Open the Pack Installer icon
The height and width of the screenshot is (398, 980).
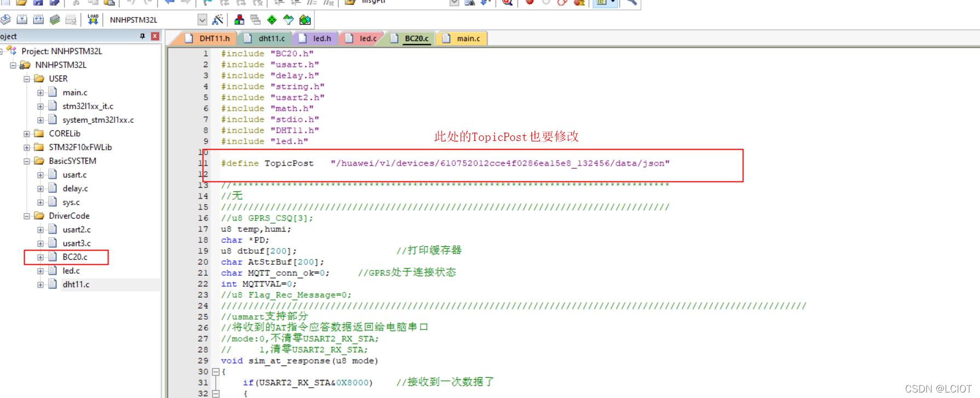pyautogui.click(x=305, y=20)
